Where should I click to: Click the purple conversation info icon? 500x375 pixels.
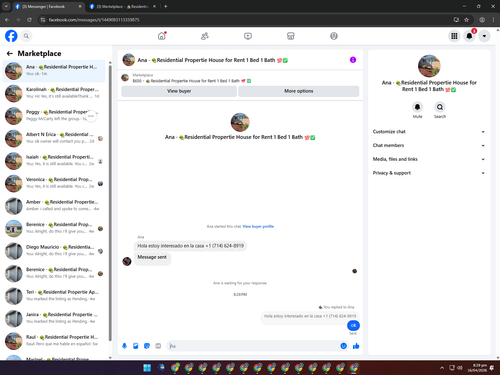353,60
